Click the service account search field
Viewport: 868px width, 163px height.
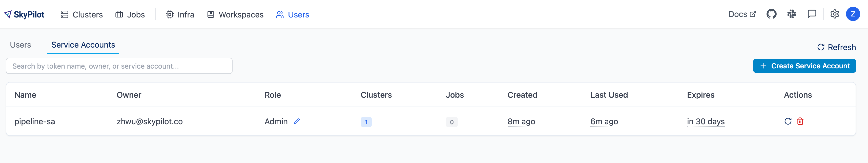click(119, 66)
